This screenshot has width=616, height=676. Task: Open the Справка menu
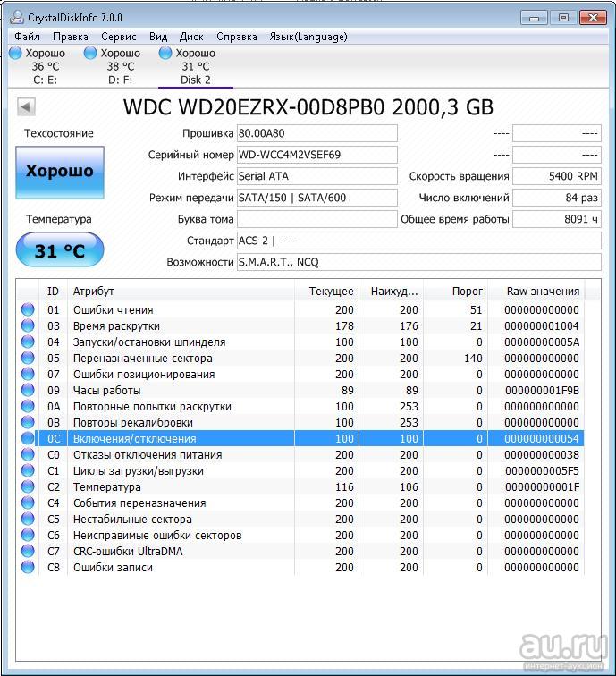[237, 37]
